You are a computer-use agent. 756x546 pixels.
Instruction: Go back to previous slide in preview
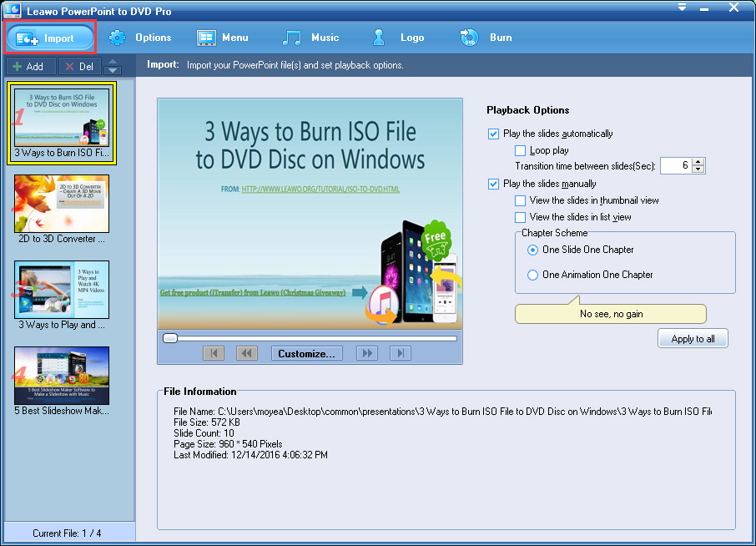click(x=247, y=353)
